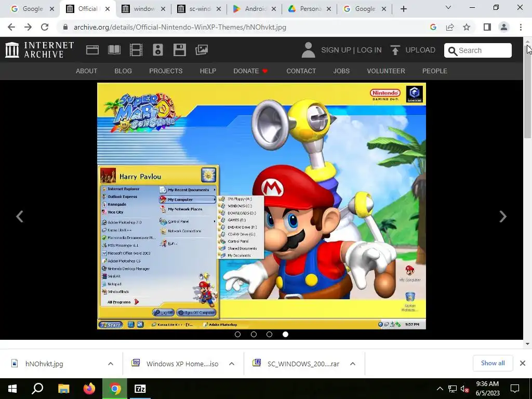Click the Mario Sunshine theme screenshot
Screen dimensions: 532x399
[262, 206]
